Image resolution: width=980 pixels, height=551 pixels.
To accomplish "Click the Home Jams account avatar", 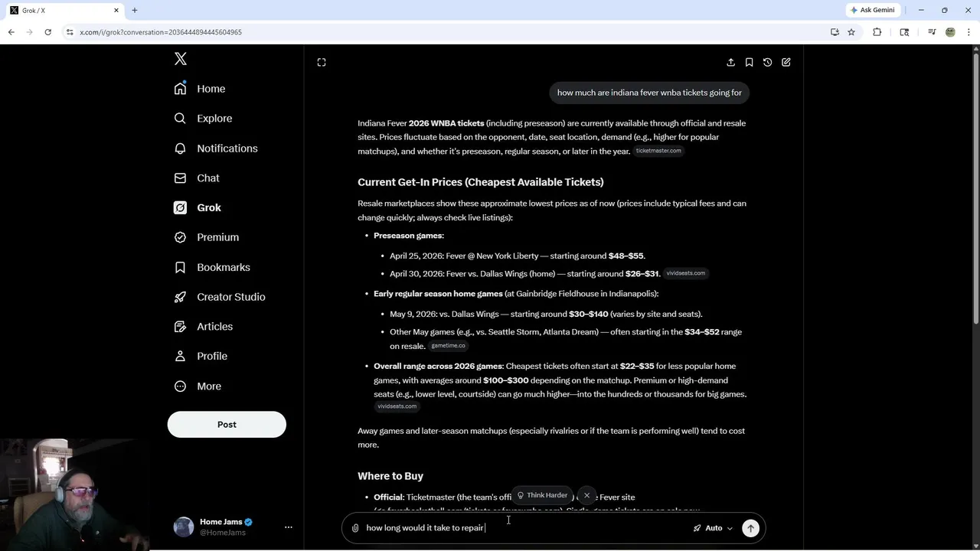I will [184, 527].
